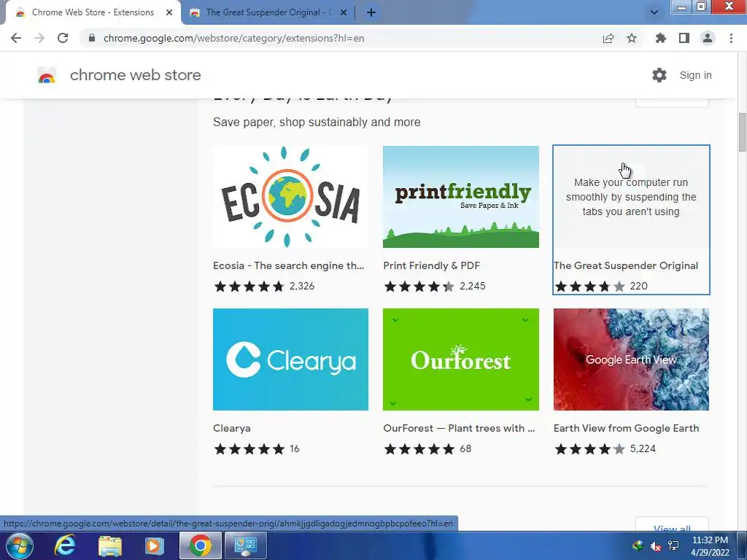Click Print Friendly's 2,245 rating count
The image size is (747, 560).
[x=473, y=286]
